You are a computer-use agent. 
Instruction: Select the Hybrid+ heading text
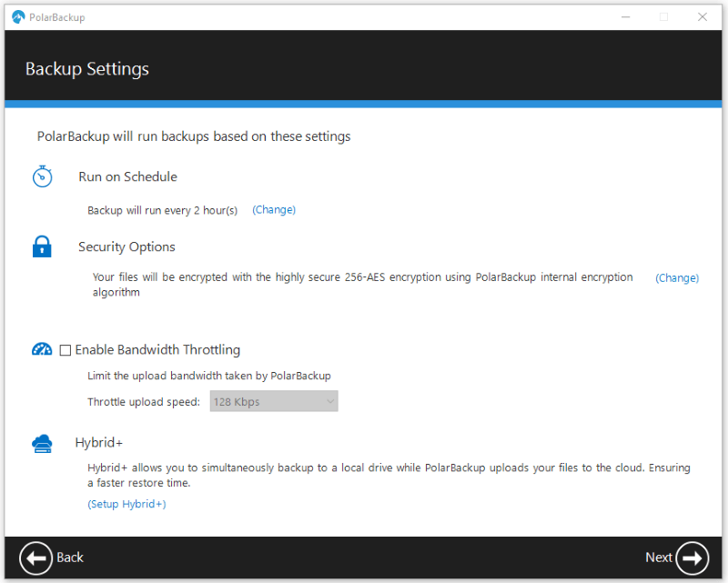tap(99, 442)
